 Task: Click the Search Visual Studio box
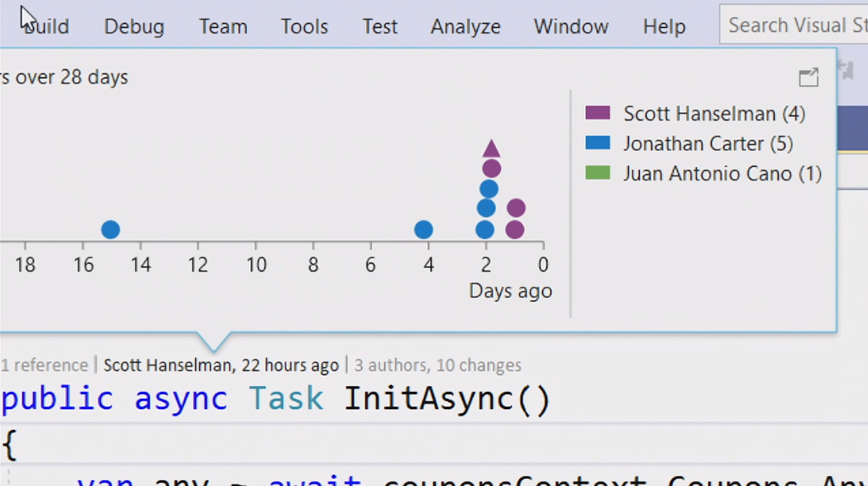coord(793,25)
